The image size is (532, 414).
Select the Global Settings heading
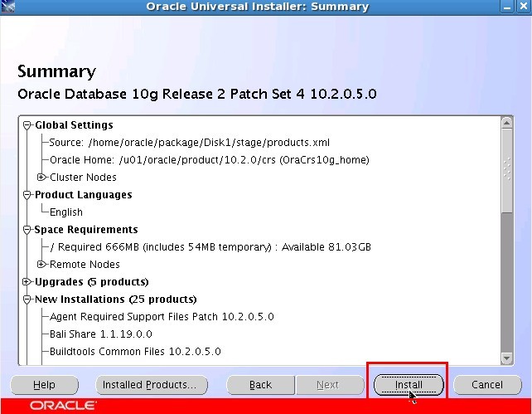[x=74, y=125]
